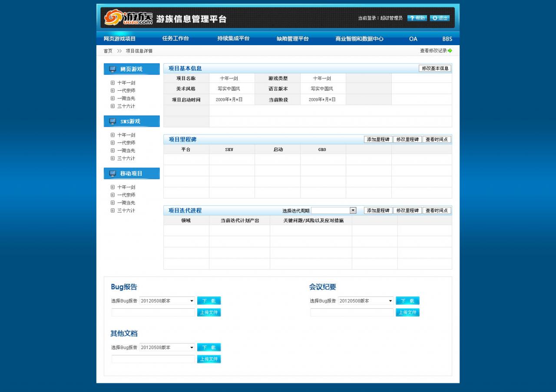Select 三十六计 under SNS游戏

click(x=126, y=158)
